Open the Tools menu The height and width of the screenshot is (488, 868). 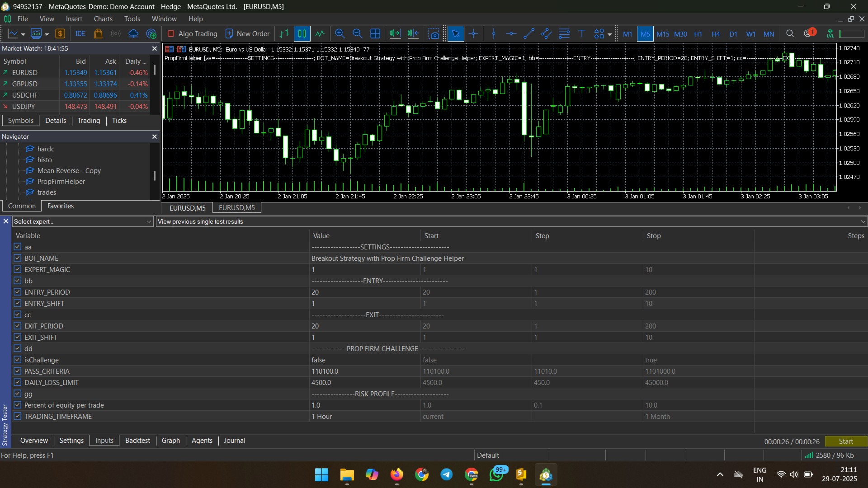pyautogui.click(x=132, y=19)
